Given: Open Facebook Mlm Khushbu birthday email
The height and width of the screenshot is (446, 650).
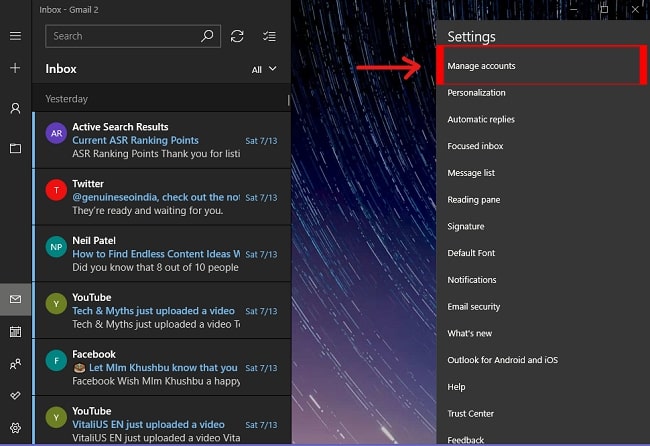Looking at the screenshot, I should click(x=162, y=367).
